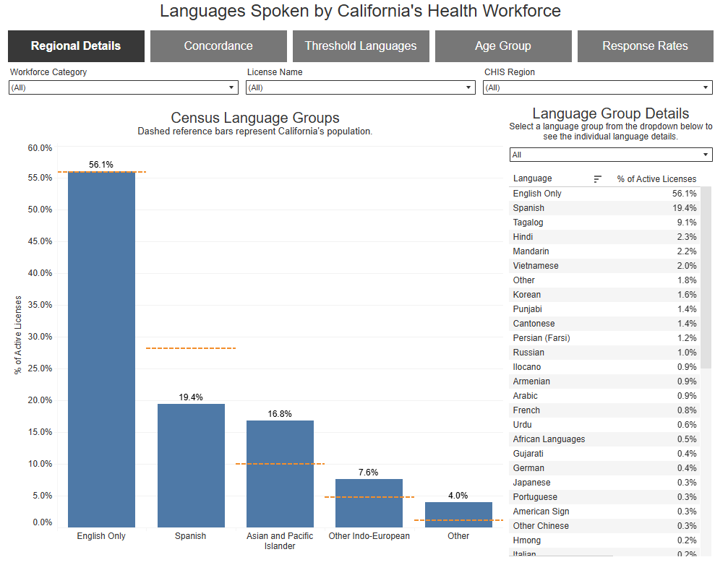Select the Other bar at 4.0%
728x565 pixels.
[458, 514]
